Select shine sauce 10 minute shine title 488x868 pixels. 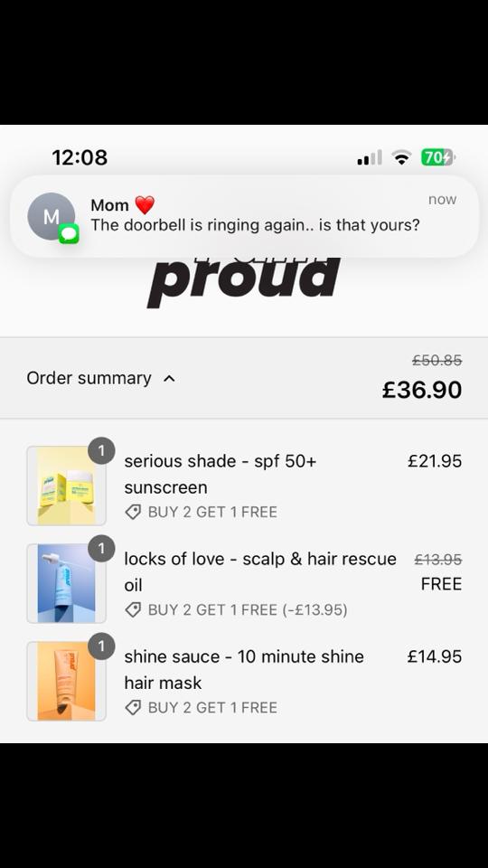(x=244, y=656)
